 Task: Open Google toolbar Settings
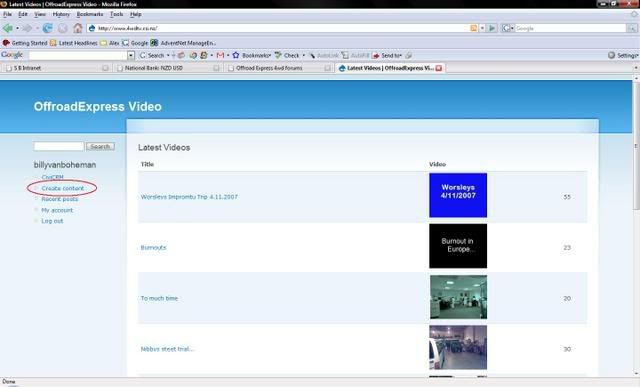[622, 55]
